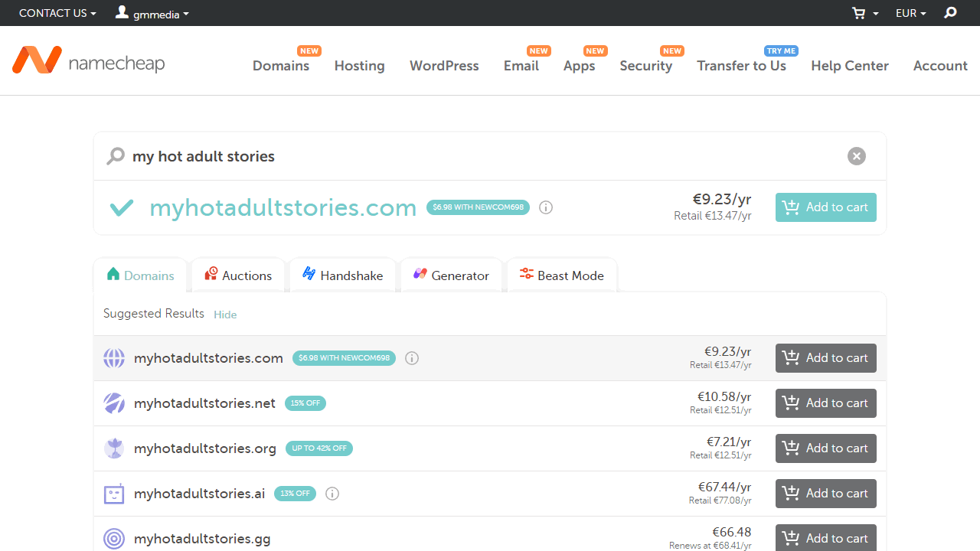Click the myhotadultstories.org domain name

pyautogui.click(x=205, y=448)
